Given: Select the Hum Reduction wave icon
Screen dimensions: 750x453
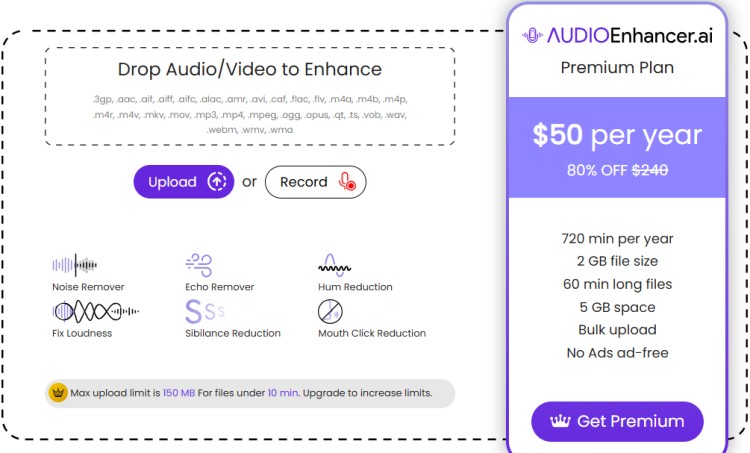Looking at the screenshot, I should click(x=334, y=265).
